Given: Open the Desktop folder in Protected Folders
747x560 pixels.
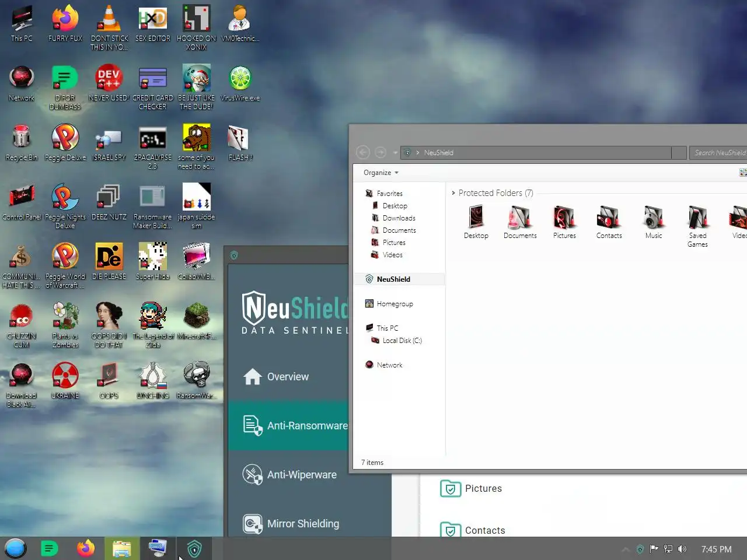Looking at the screenshot, I should pos(476,222).
